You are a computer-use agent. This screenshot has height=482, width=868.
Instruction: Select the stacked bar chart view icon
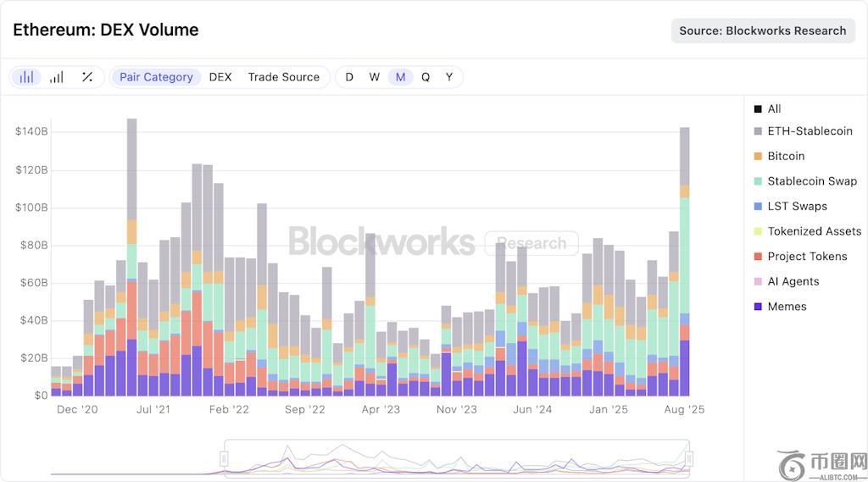coord(27,77)
